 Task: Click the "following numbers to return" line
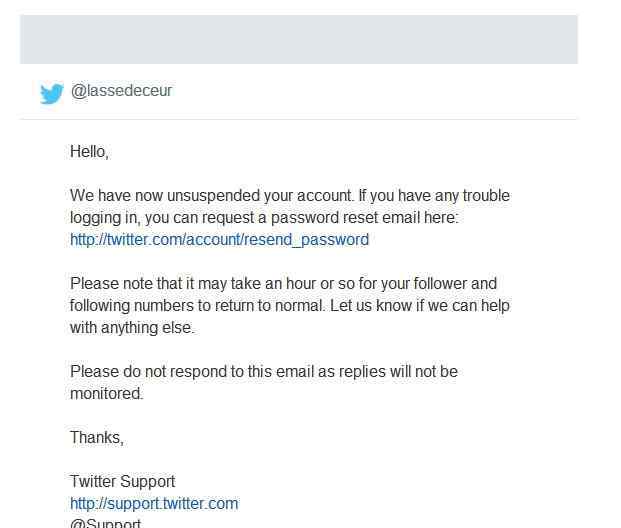click(x=290, y=306)
